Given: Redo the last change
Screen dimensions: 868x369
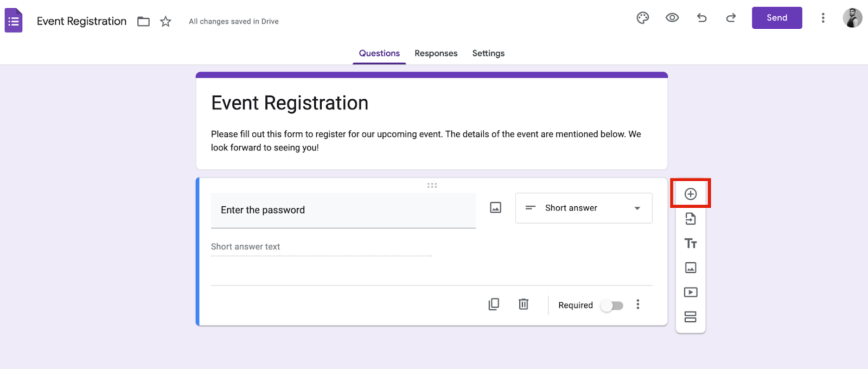Looking at the screenshot, I should click(x=731, y=18).
